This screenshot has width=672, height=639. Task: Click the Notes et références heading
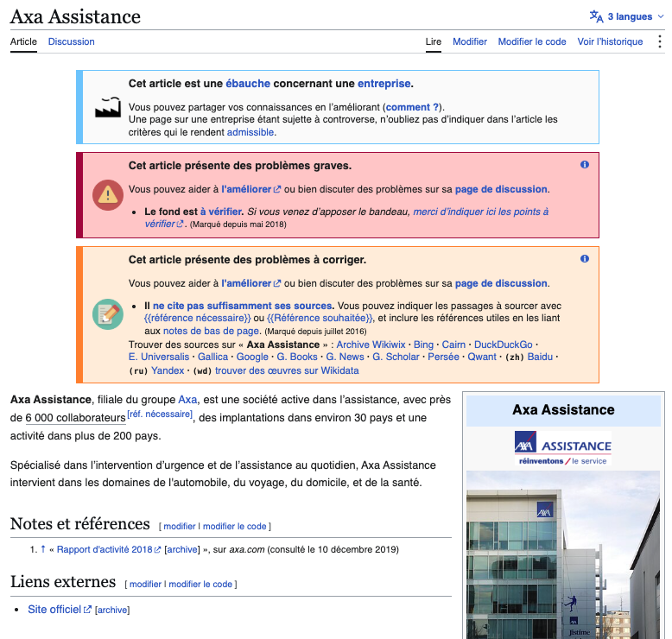click(80, 523)
